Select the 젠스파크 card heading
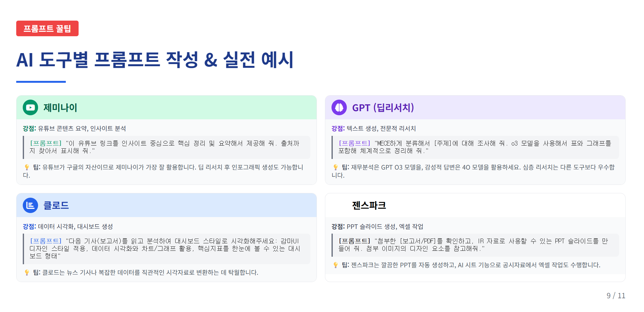Viewport: 644px width, 312px height. 369,206
